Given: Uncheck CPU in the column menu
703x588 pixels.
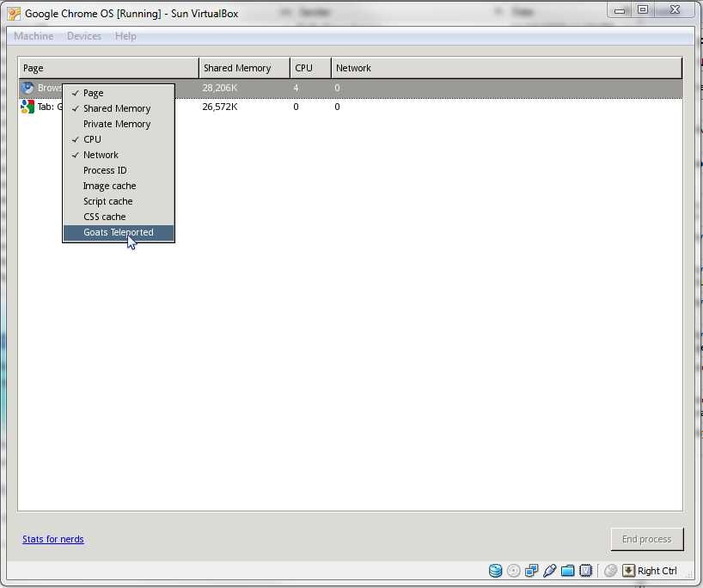Looking at the screenshot, I should (x=119, y=139).
